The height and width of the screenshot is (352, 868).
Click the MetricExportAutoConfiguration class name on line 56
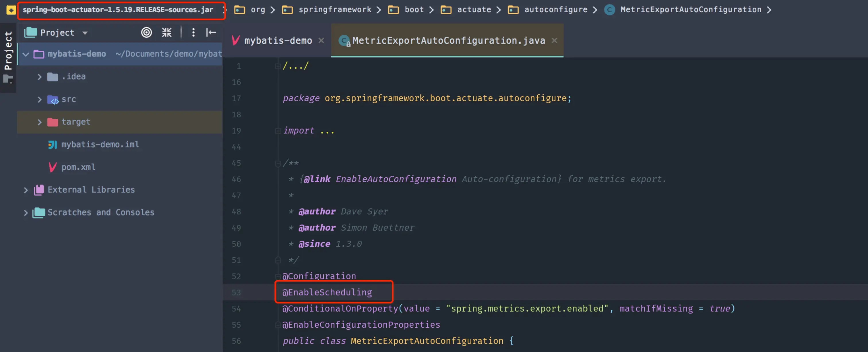[427, 341]
